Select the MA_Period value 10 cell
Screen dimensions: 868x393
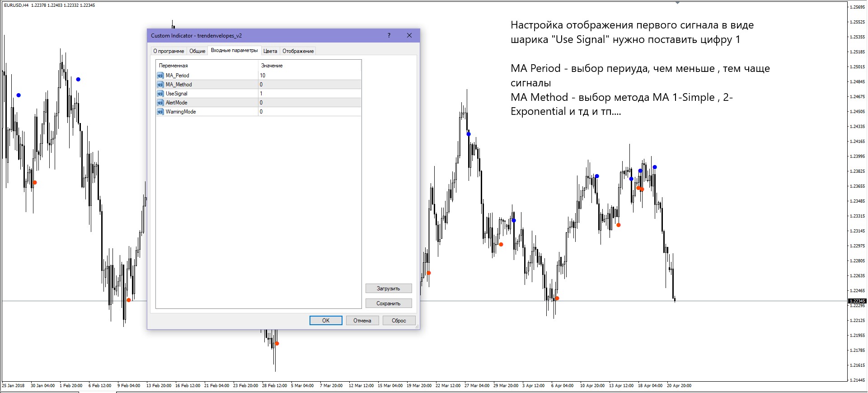pos(310,76)
